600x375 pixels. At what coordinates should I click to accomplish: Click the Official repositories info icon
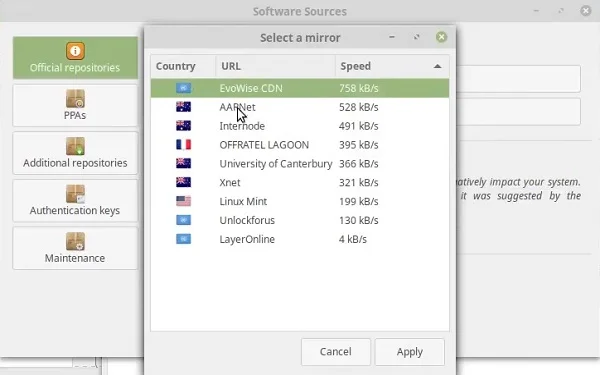[x=75, y=51]
